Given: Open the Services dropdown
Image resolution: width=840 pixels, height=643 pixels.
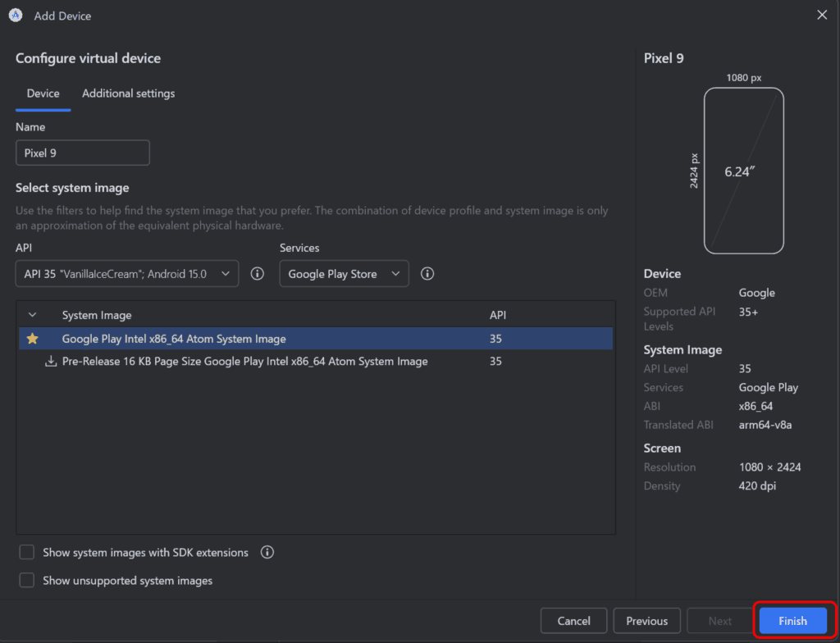Looking at the screenshot, I should coord(344,274).
